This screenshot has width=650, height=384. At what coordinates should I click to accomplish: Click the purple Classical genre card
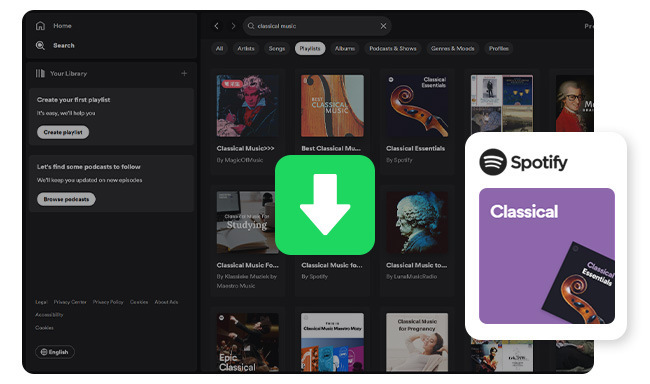tap(547, 256)
